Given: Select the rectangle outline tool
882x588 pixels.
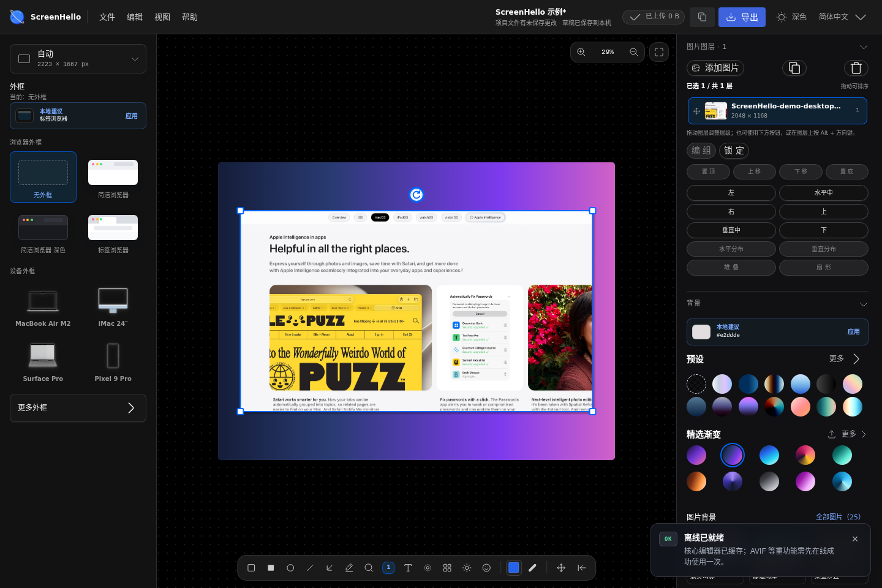Looking at the screenshot, I should point(251,568).
